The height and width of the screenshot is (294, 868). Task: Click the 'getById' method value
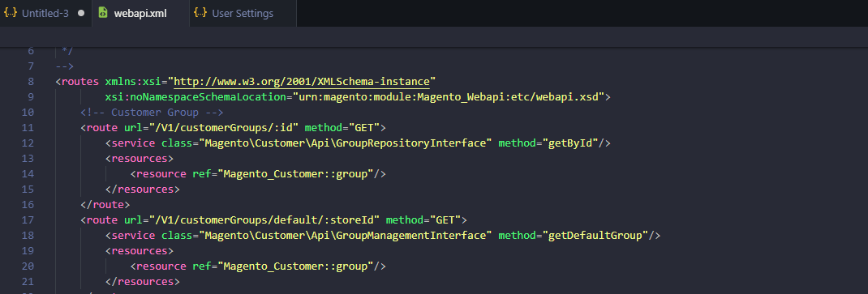coord(574,143)
